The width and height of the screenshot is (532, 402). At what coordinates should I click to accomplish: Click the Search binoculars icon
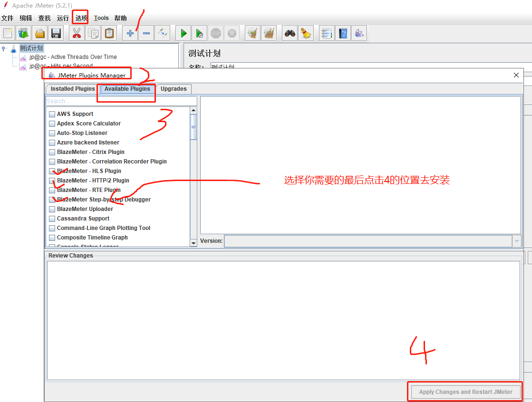[290, 33]
